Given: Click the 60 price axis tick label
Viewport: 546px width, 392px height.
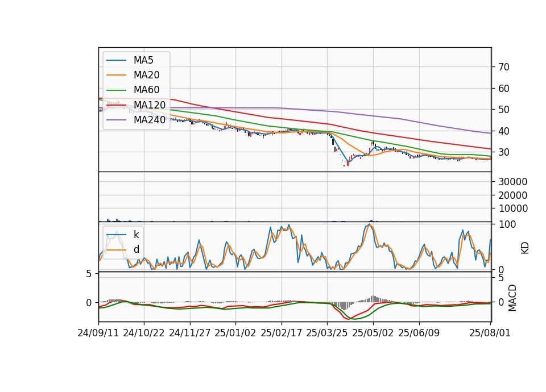Looking at the screenshot, I should (x=503, y=89).
